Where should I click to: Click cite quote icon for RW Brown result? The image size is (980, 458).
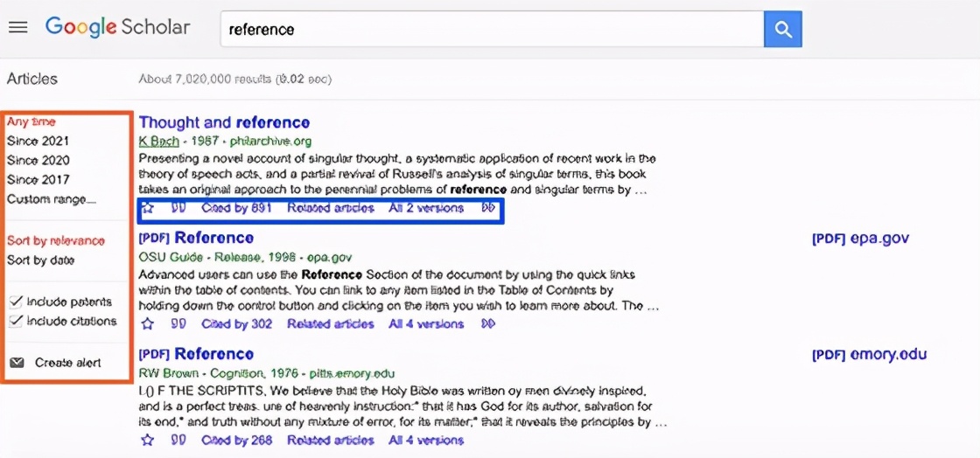[x=178, y=440]
